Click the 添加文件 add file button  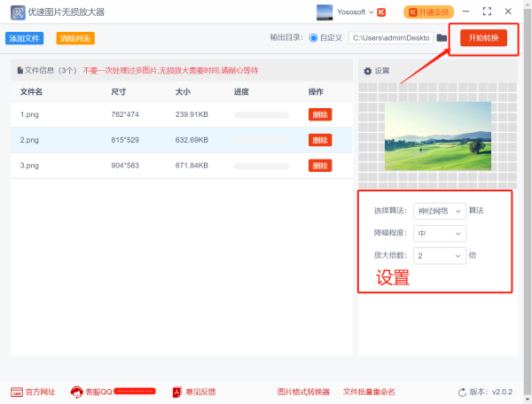25,39
